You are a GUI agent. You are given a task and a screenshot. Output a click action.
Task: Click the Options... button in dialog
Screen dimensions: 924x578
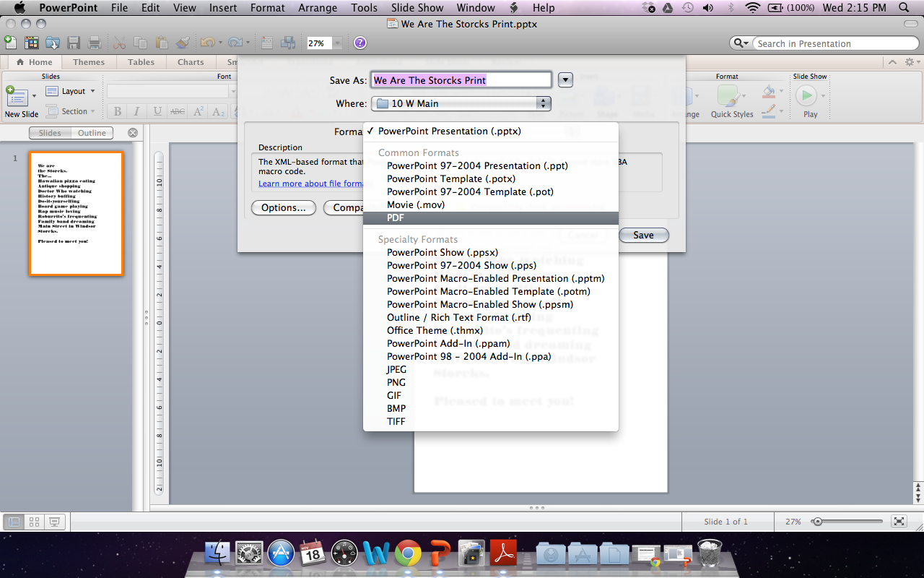[x=284, y=207]
